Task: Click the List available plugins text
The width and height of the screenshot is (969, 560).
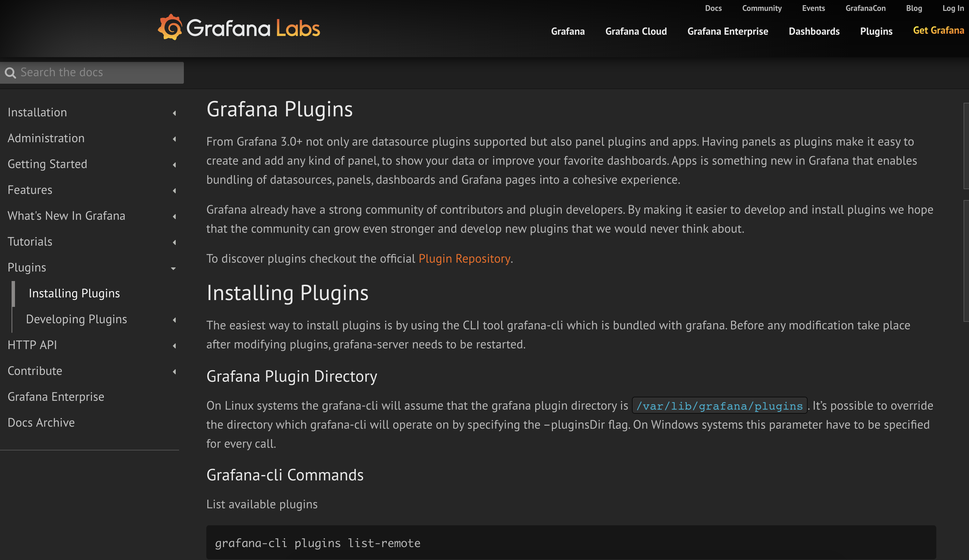Action: 262,504
